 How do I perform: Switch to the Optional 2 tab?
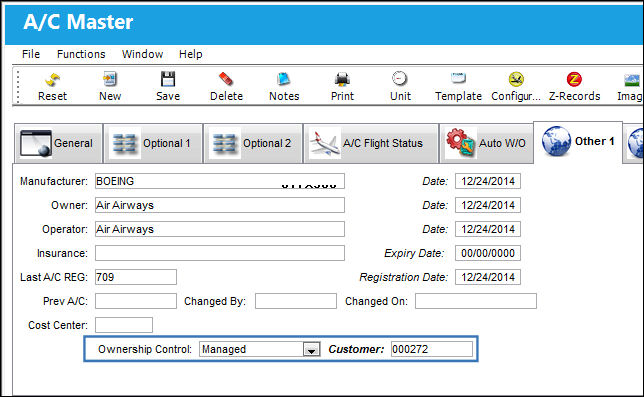click(253, 143)
